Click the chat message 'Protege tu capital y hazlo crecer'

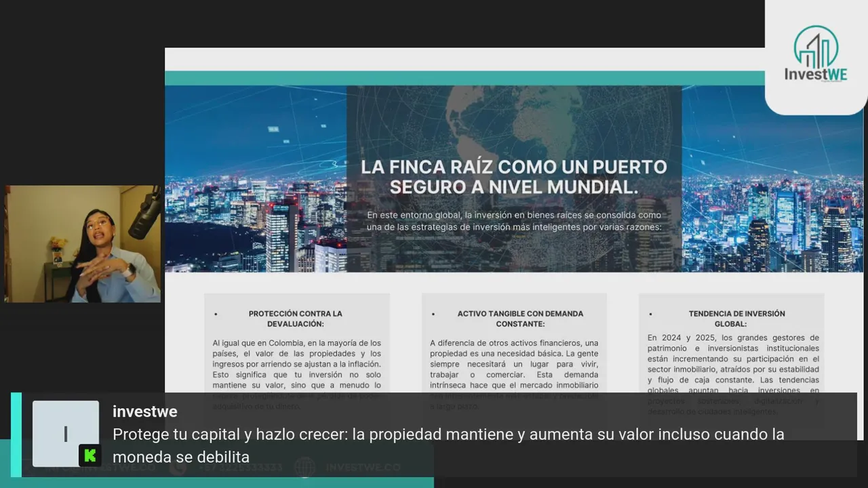[x=448, y=445]
